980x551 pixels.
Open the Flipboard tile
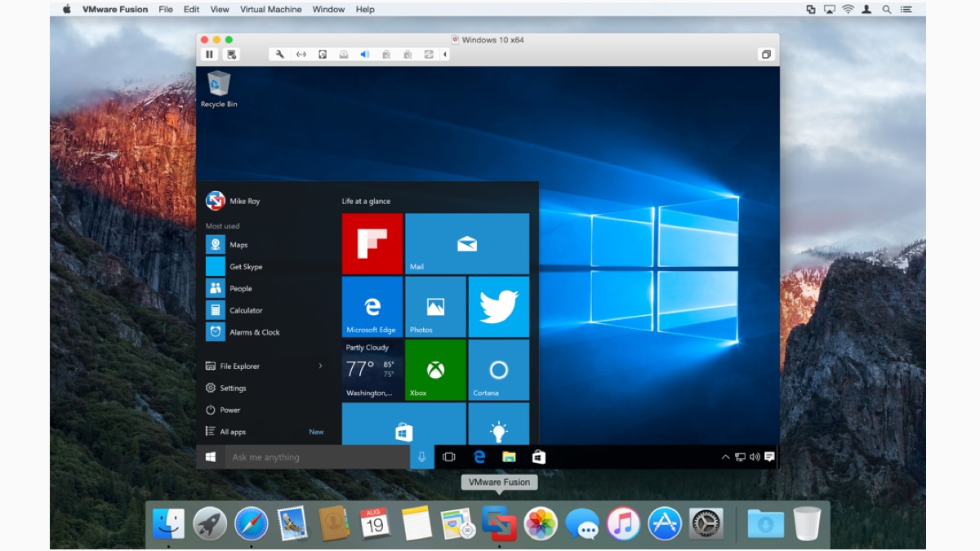[372, 244]
